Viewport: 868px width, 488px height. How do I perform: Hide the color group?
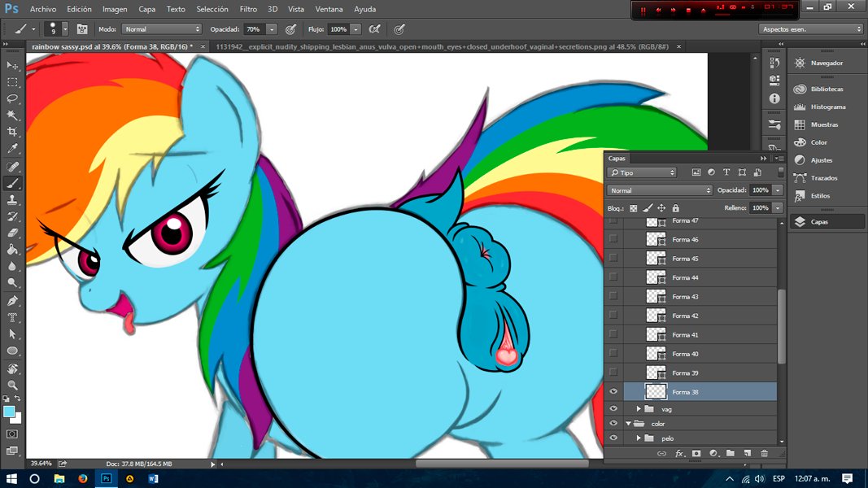(x=613, y=423)
